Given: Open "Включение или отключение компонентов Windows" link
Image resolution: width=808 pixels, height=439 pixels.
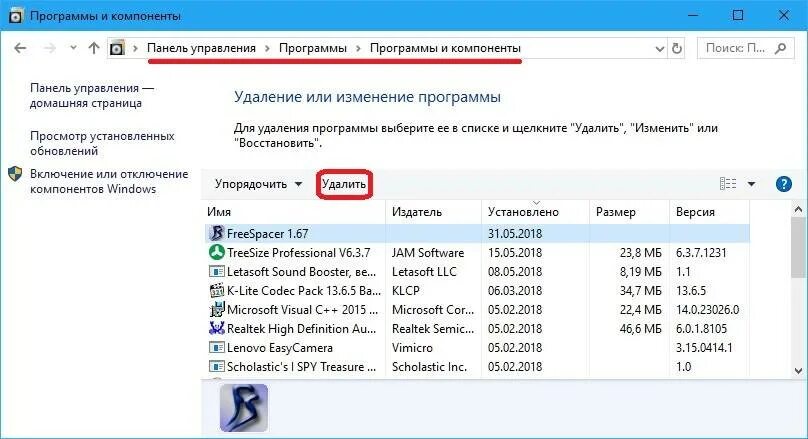Looking at the screenshot, I should [x=109, y=181].
